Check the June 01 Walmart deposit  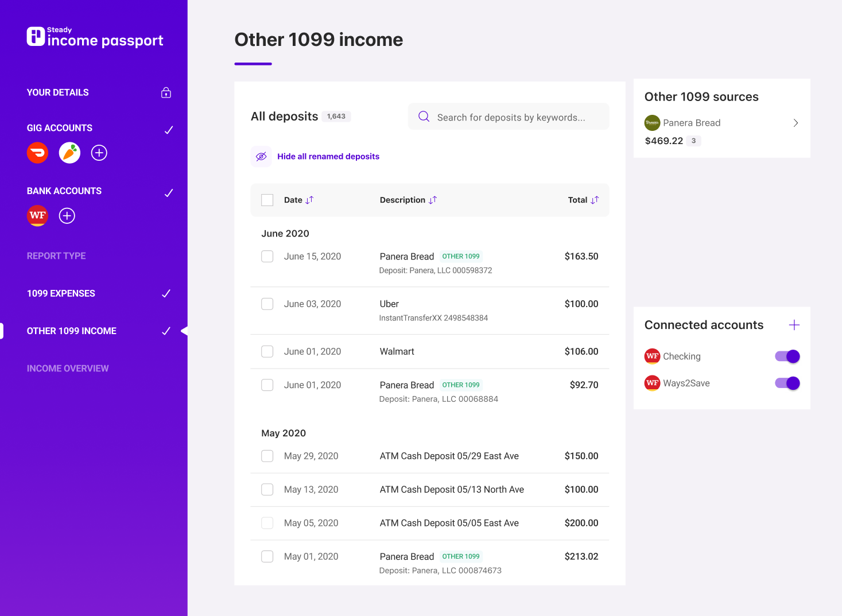(x=267, y=351)
